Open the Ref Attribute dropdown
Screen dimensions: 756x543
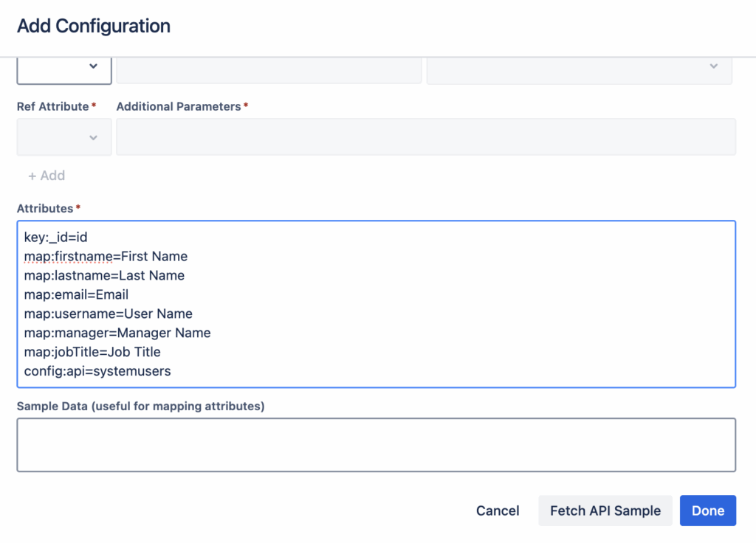64,137
